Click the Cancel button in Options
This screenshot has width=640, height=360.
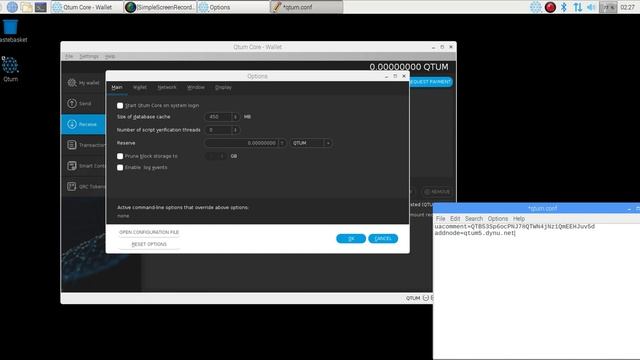pyautogui.click(x=383, y=239)
